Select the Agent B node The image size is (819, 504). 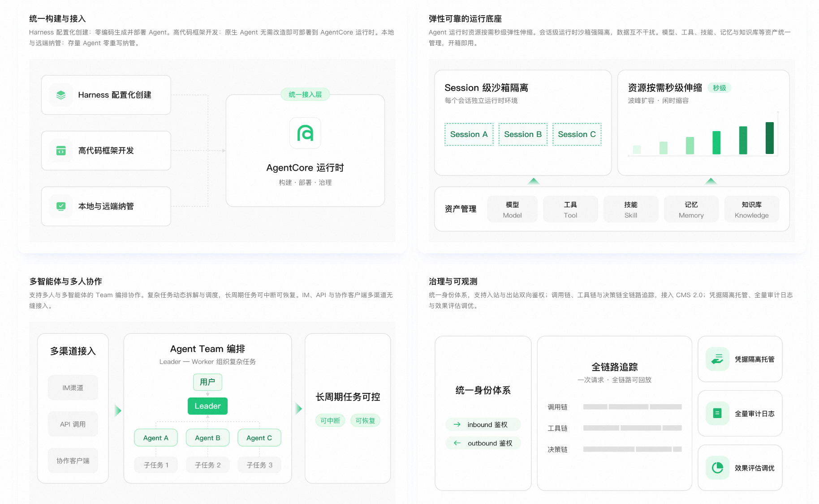click(207, 438)
